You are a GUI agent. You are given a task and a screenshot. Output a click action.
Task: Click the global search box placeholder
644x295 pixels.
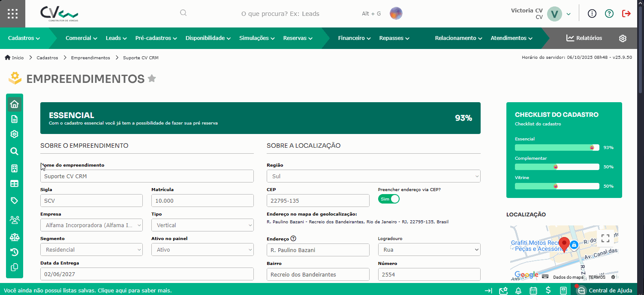coord(280,14)
